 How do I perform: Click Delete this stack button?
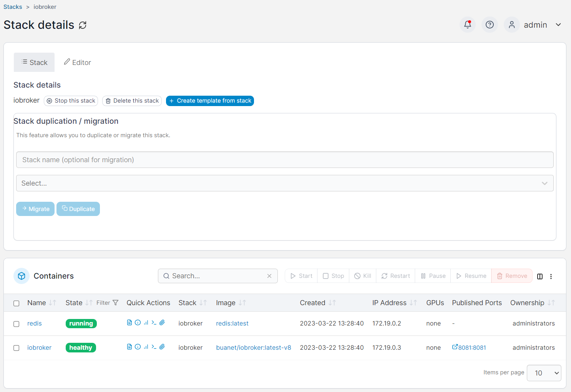pos(132,101)
